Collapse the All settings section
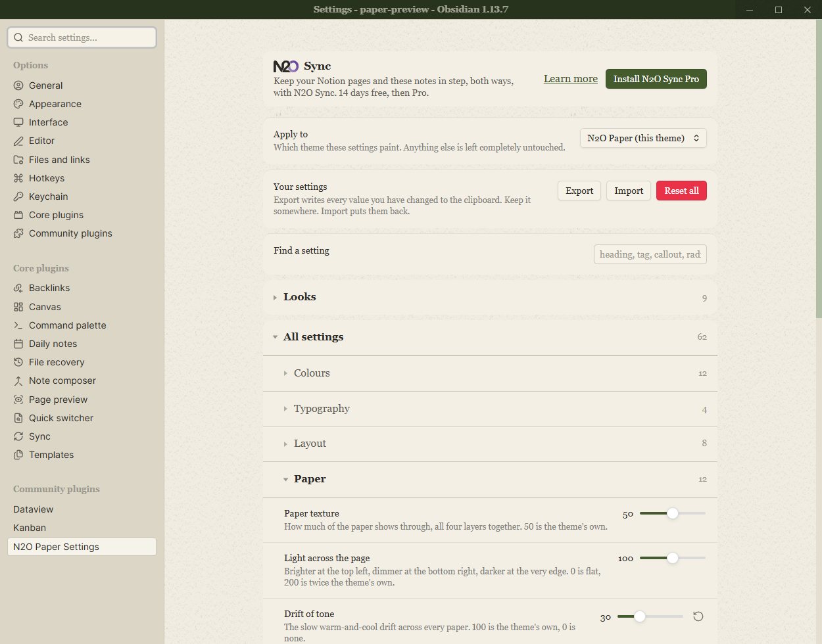822x644 pixels. (x=490, y=337)
